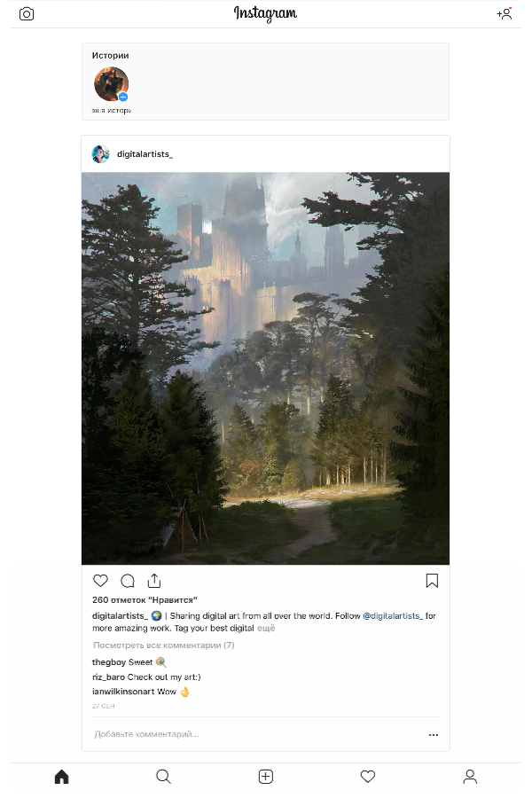Screen dimensions: 532x798
Task: Open the @digitalartists_ mention link
Action: click(393, 616)
